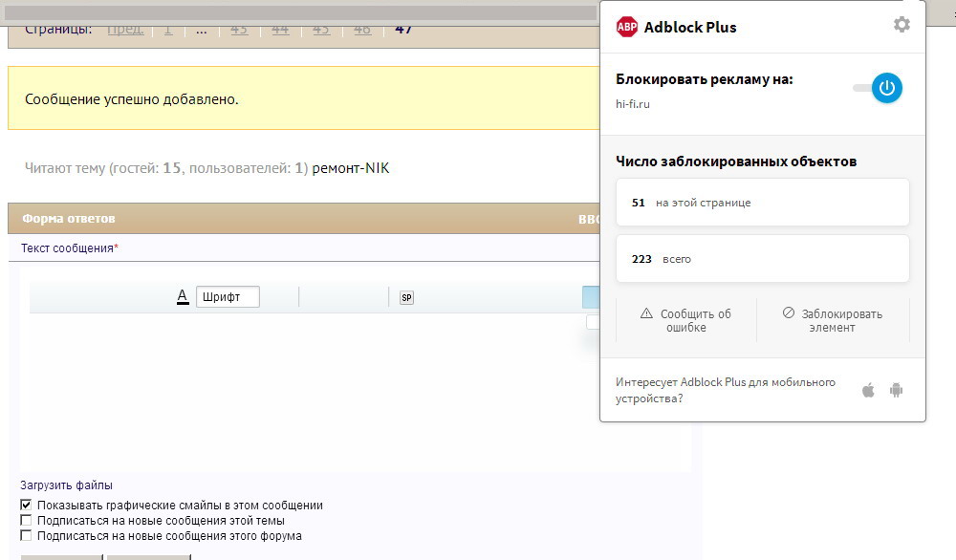Click the SP spoiler icon in editor
The height and width of the screenshot is (560, 956).
point(406,297)
